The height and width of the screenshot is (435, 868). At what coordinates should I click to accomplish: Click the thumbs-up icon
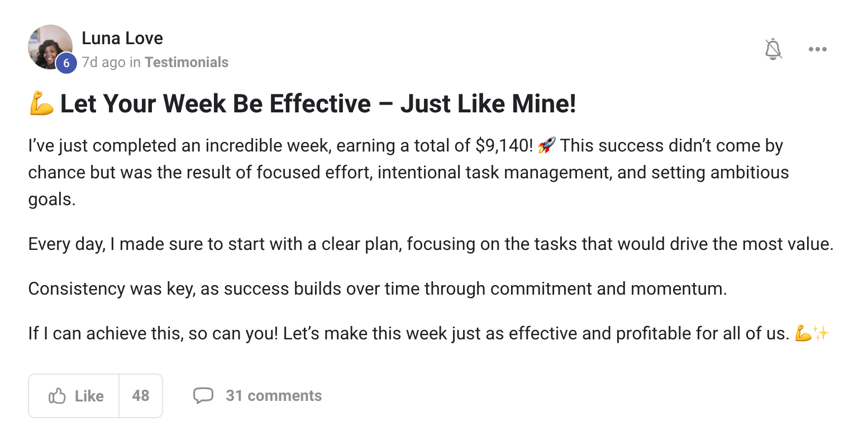pyautogui.click(x=57, y=396)
